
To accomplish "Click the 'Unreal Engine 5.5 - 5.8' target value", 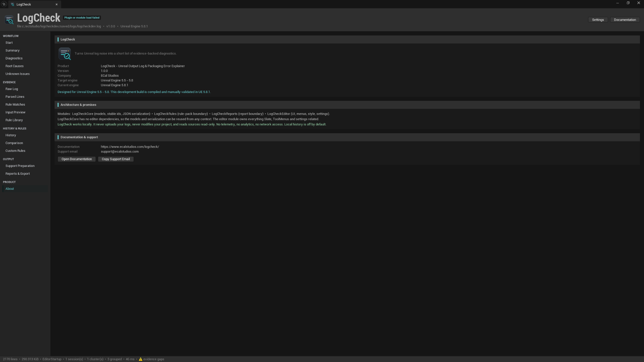I will pos(117,80).
